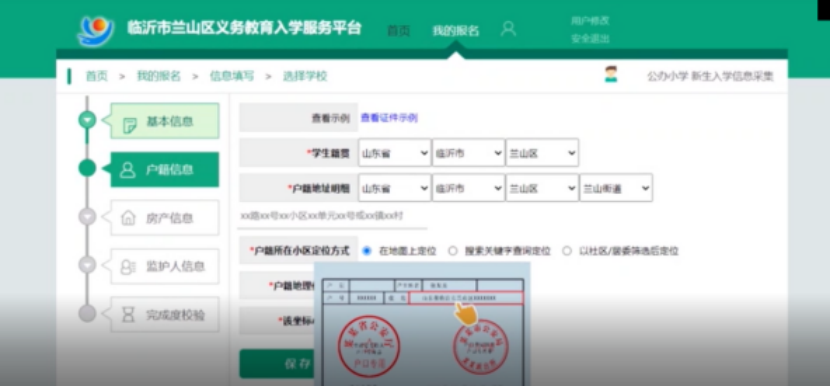The width and height of the screenshot is (830, 386).
Task: Open 户籍地址明细 city dropdown 临沂市
Action: 468,188
